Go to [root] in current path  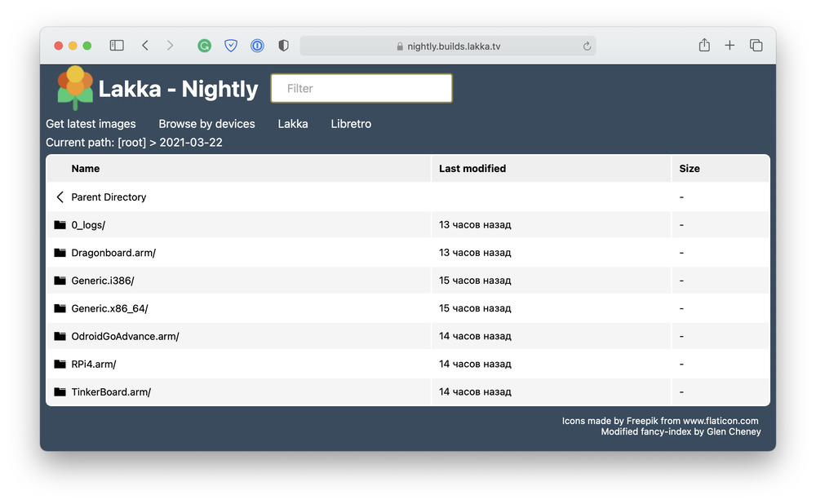point(132,143)
